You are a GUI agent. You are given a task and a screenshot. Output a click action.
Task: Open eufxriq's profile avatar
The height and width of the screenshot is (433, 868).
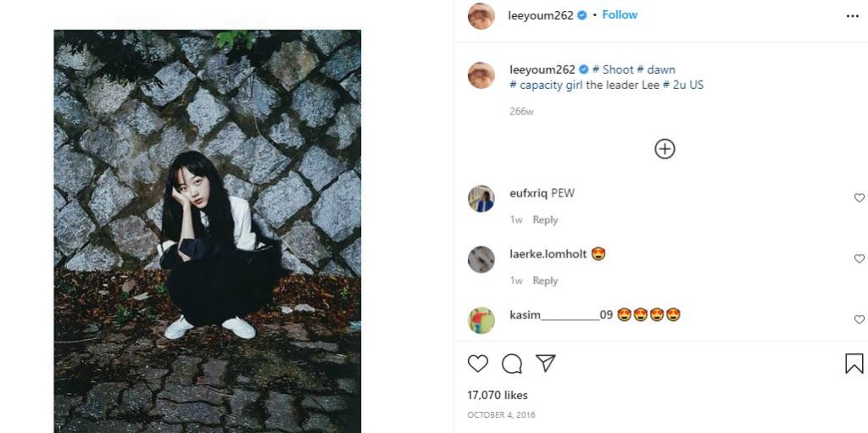click(x=481, y=199)
